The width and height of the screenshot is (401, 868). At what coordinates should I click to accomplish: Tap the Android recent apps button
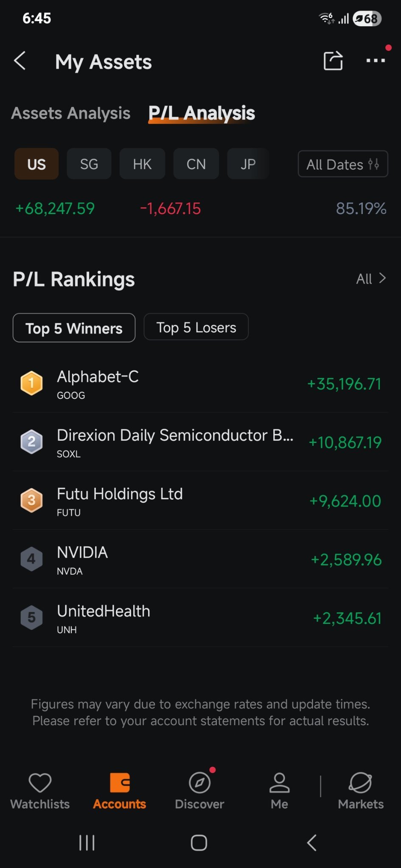click(x=87, y=843)
